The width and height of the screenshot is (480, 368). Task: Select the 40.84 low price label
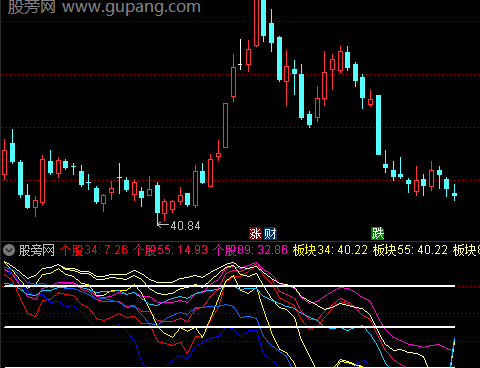185,226
